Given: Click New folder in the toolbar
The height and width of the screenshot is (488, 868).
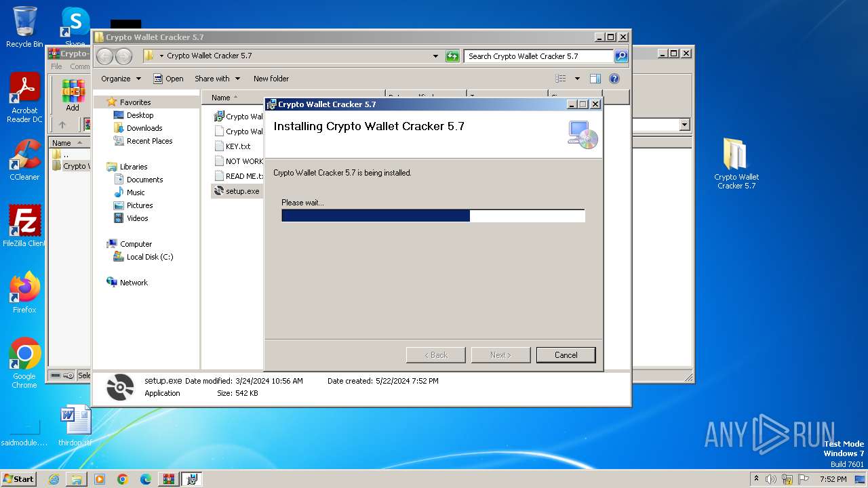Looking at the screenshot, I should (x=271, y=79).
